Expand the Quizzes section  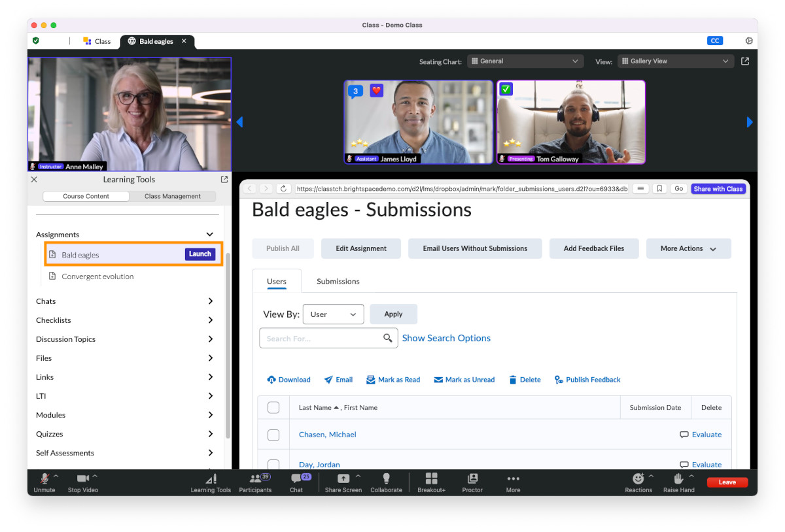[x=210, y=434]
